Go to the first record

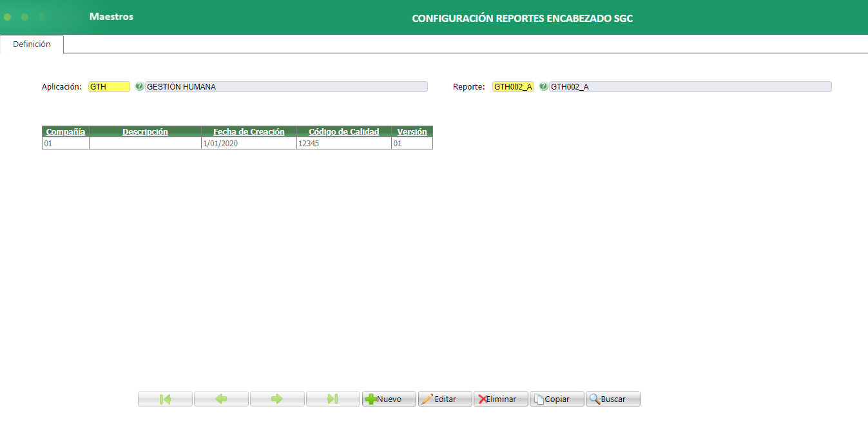click(x=165, y=399)
